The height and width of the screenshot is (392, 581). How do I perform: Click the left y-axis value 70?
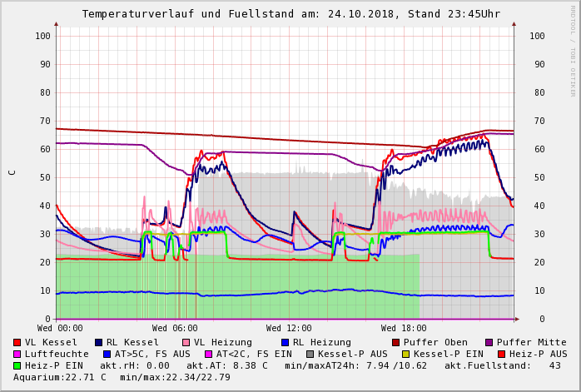click(46, 121)
